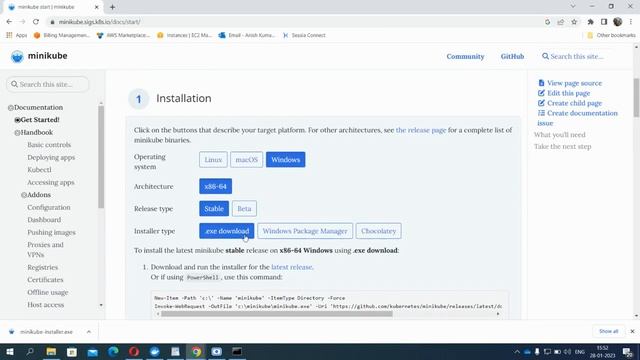Click the Edit this page link
Viewport: 640px width, 360px height.
(568, 93)
